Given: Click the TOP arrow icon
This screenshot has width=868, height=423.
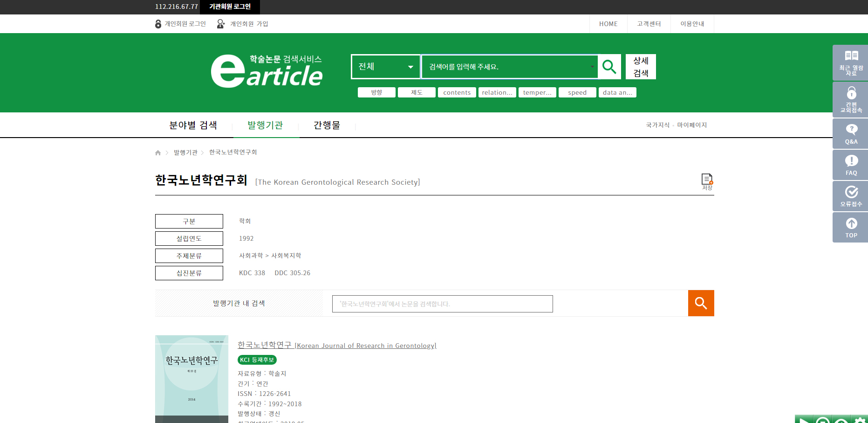Looking at the screenshot, I should coord(851,227).
